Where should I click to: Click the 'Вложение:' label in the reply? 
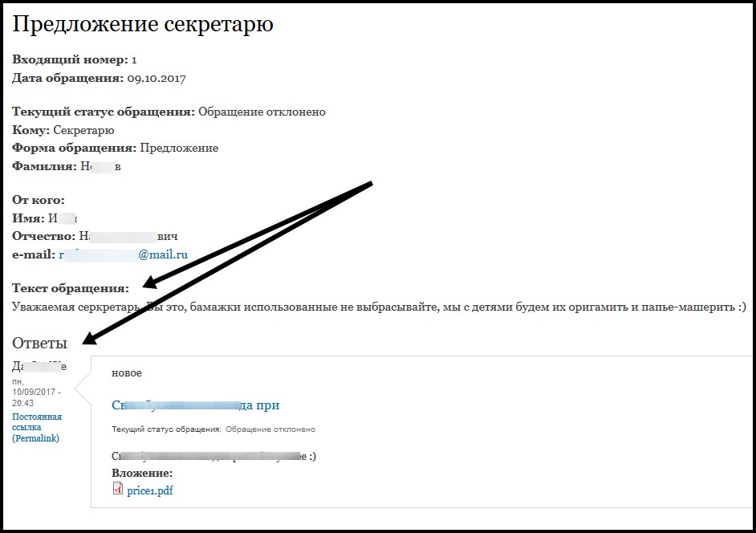coord(142,473)
